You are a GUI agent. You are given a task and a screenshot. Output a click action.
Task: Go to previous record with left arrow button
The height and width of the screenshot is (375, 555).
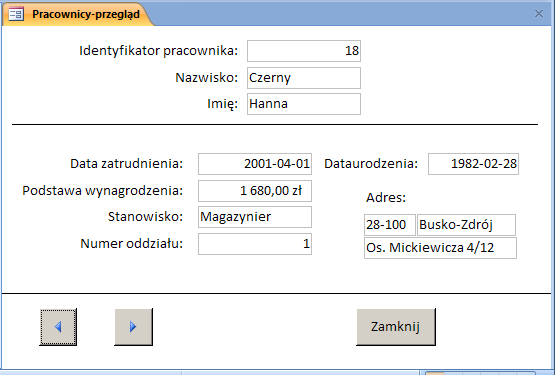(58, 327)
